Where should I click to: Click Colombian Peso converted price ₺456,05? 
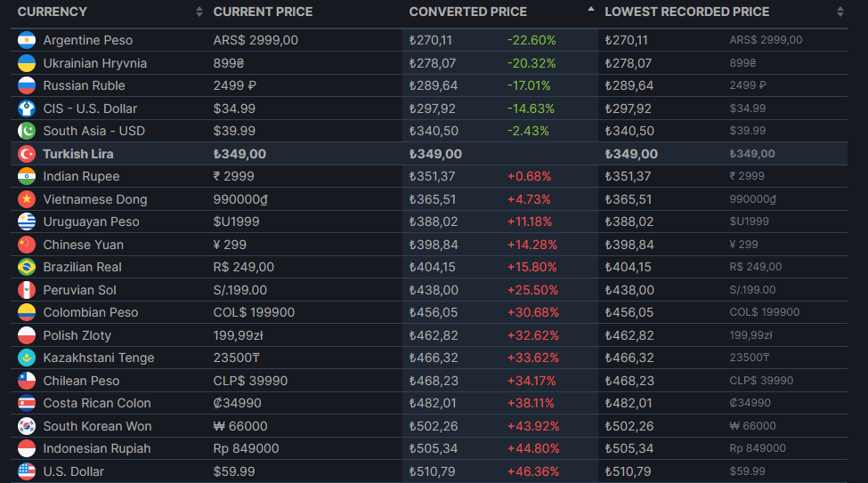434,312
